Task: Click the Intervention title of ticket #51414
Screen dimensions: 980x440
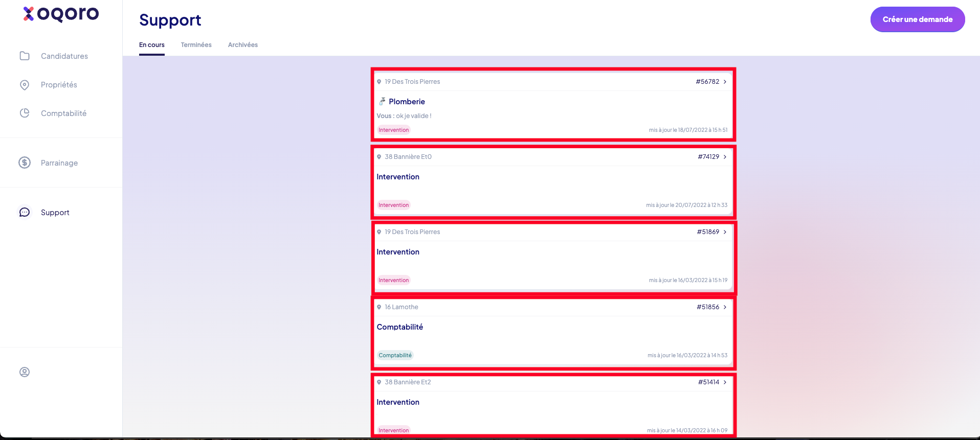Action: (x=398, y=402)
